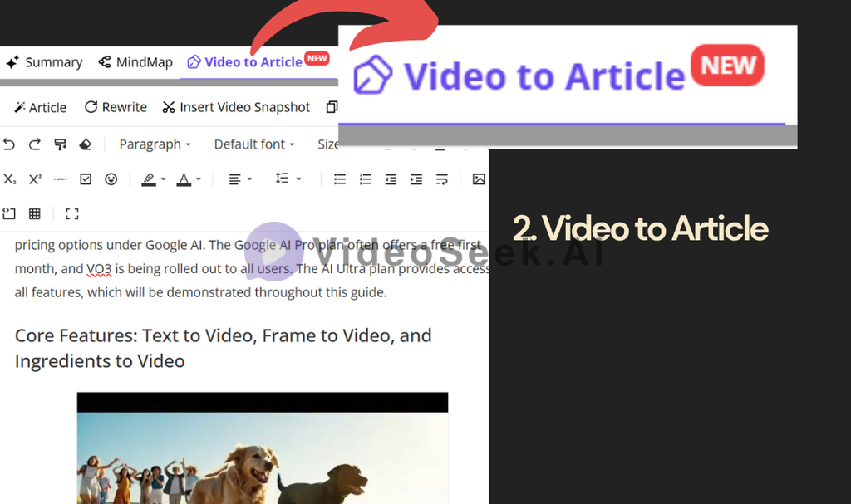
Task: Expand the font color options arrow
Action: [x=199, y=179]
